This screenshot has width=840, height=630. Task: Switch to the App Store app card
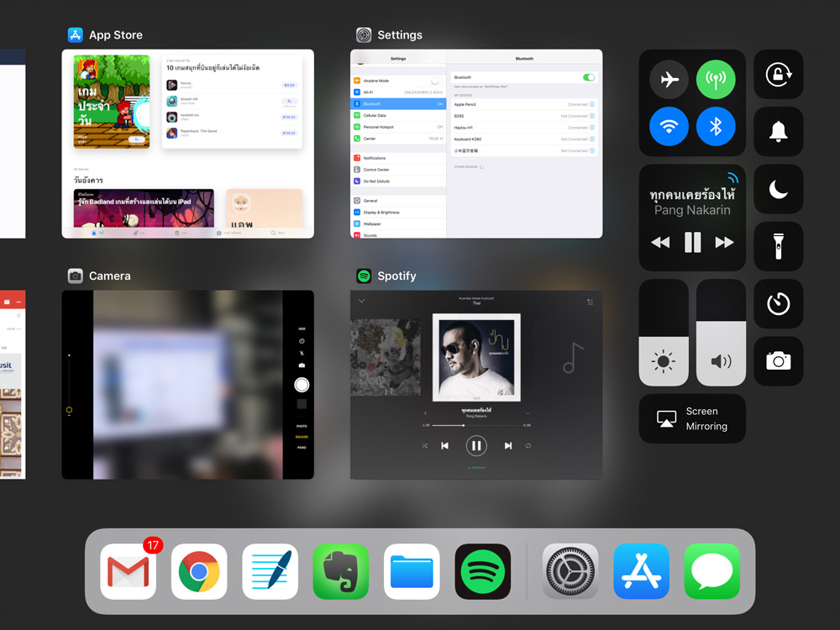point(187,144)
